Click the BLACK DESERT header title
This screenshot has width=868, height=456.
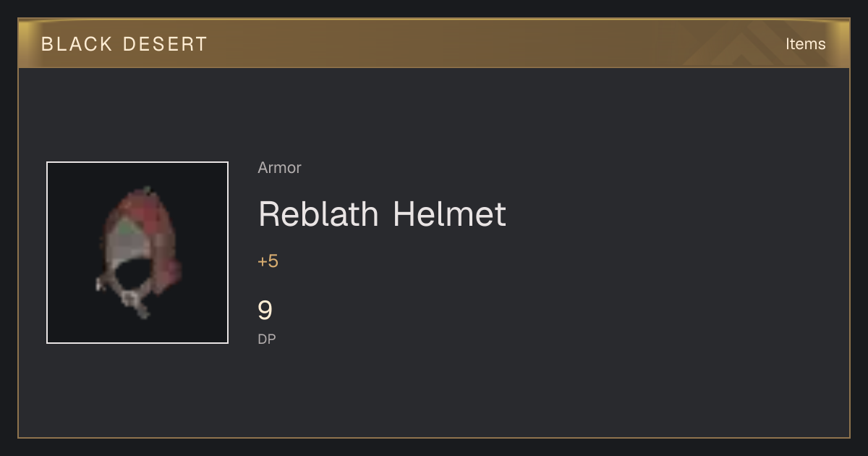point(124,44)
